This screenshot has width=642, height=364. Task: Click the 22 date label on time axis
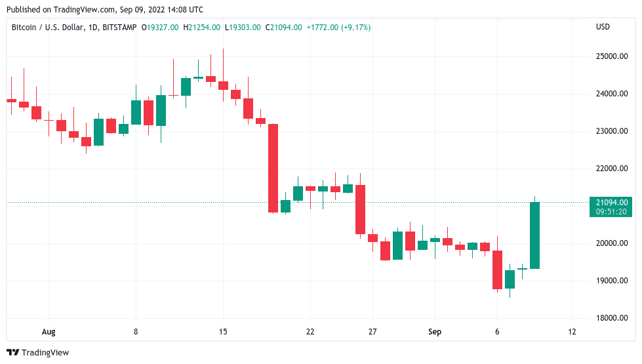[x=310, y=332]
